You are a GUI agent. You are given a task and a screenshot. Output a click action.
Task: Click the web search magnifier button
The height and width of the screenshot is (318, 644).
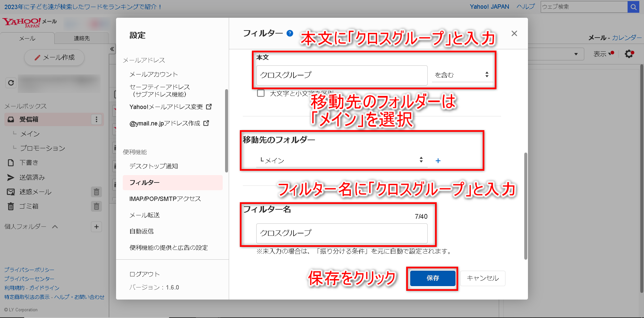point(633,7)
